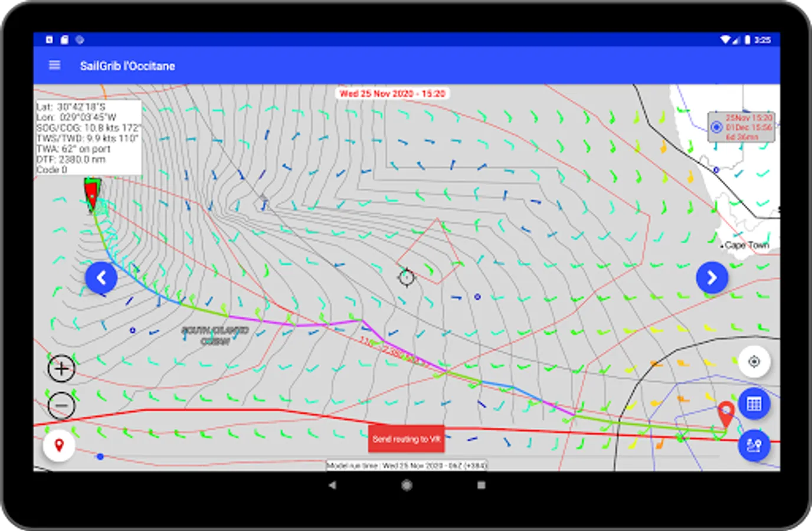Click the South Atlantic Ocean label
Viewport: 812px width, 531px height.
(x=215, y=336)
